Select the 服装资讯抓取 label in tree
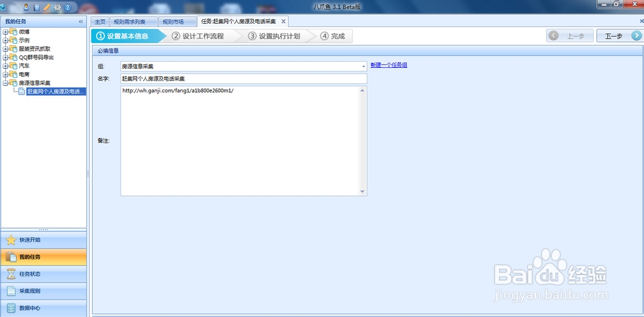Screen dimensions: 644x317 point(35,49)
